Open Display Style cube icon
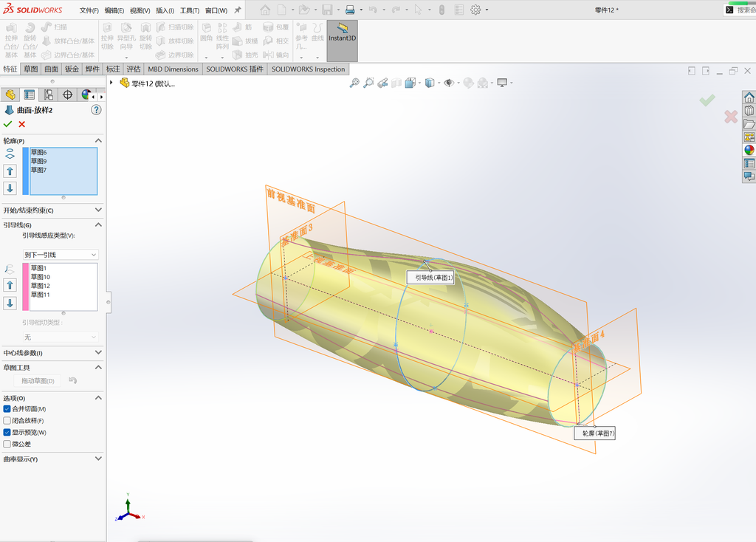Viewport: 756px width, 542px height. [430, 83]
